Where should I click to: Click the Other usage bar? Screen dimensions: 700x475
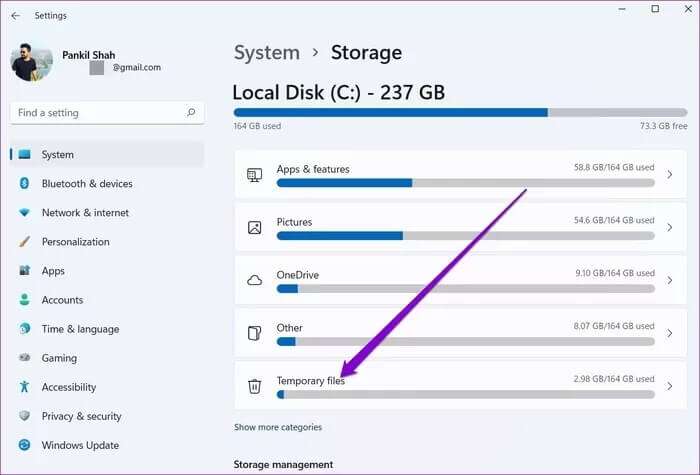point(466,342)
